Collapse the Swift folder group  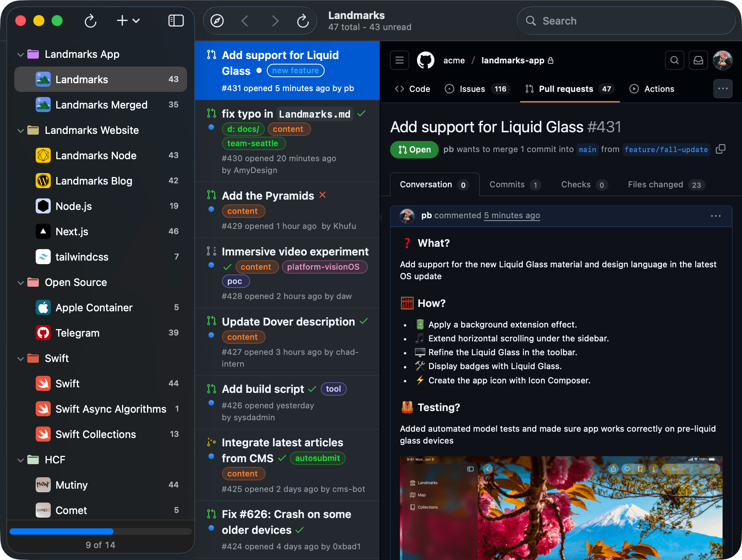point(21,358)
